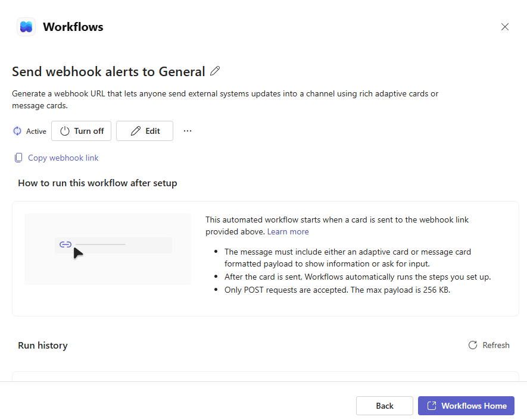Close the Workflows dialog

tap(504, 27)
